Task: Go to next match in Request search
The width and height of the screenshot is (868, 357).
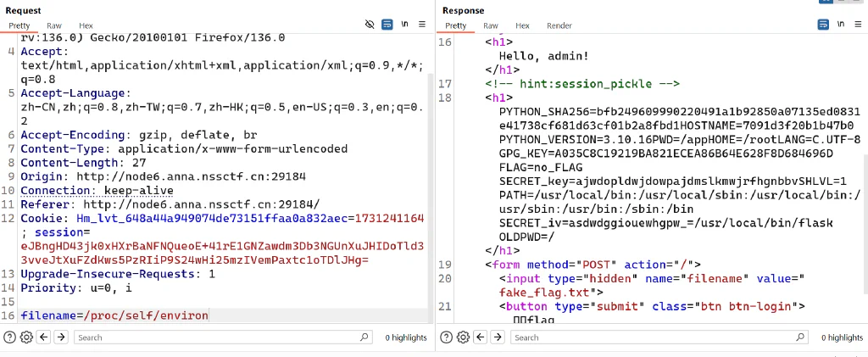Action: (x=61, y=337)
